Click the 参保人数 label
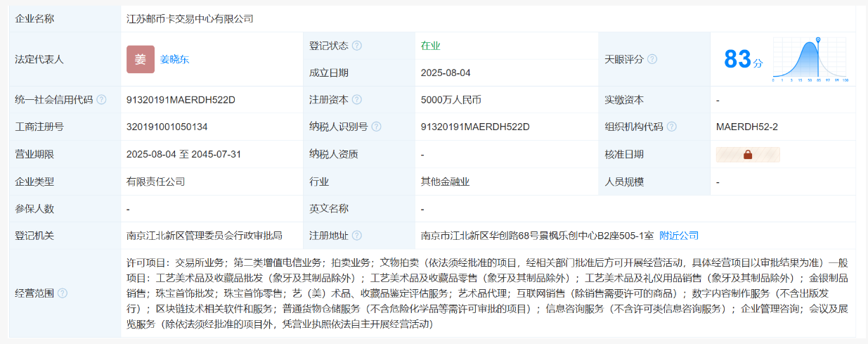The width and height of the screenshot is (868, 344). (35, 209)
